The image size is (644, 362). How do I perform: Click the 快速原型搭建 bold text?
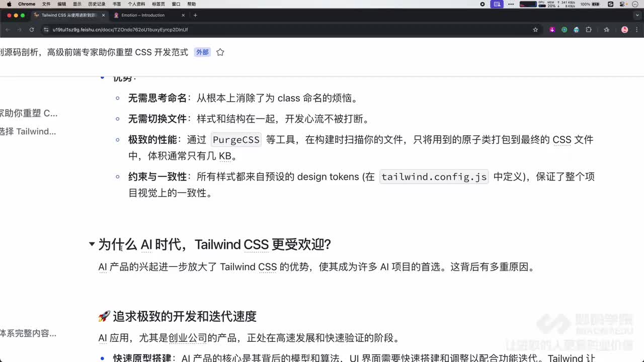click(142, 358)
